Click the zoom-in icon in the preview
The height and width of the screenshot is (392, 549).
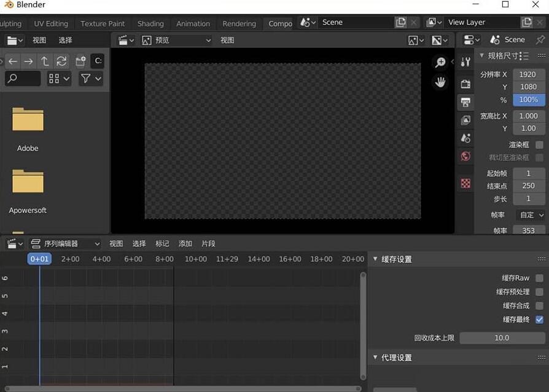(440, 62)
